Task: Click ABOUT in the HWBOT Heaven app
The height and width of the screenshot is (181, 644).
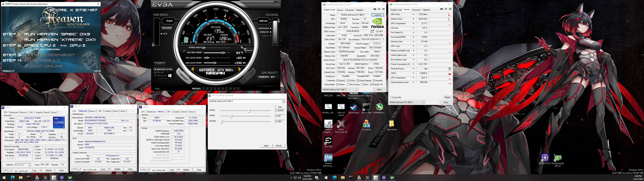Action: [x=9, y=71]
